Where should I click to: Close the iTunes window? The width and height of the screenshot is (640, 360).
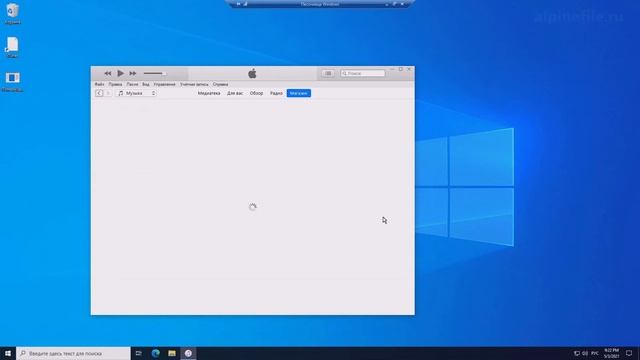pyautogui.click(x=409, y=69)
